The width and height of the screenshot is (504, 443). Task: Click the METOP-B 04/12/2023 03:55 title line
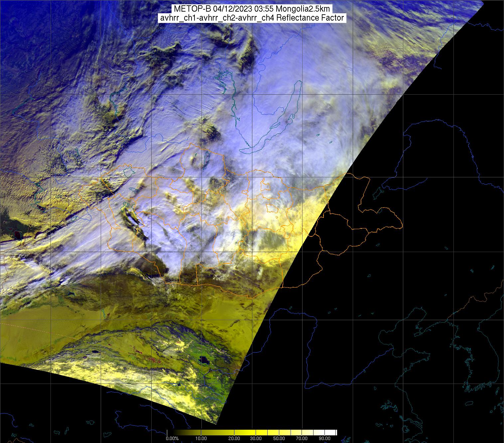[252, 9]
